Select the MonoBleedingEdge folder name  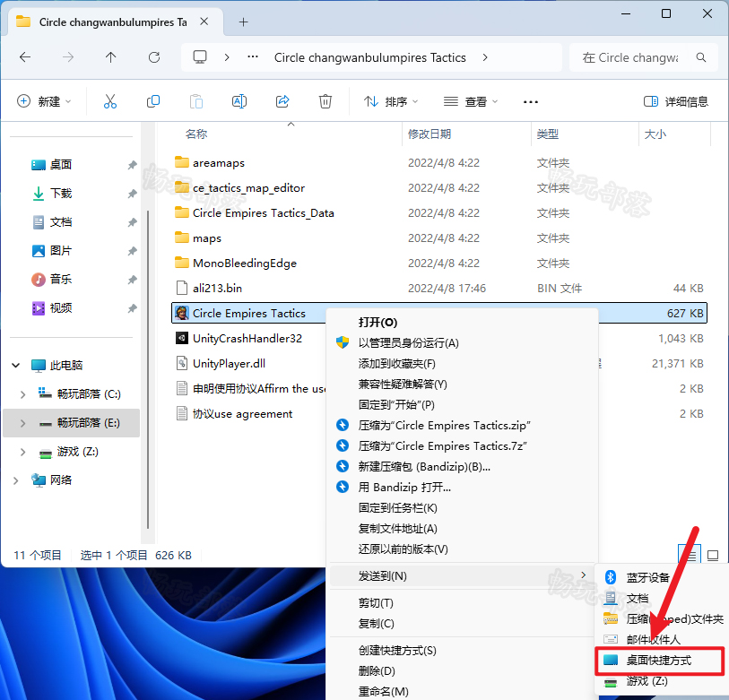click(245, 264)
